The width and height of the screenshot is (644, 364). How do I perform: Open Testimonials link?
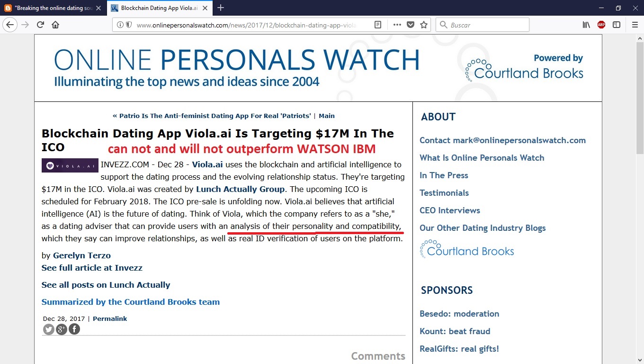444,193
